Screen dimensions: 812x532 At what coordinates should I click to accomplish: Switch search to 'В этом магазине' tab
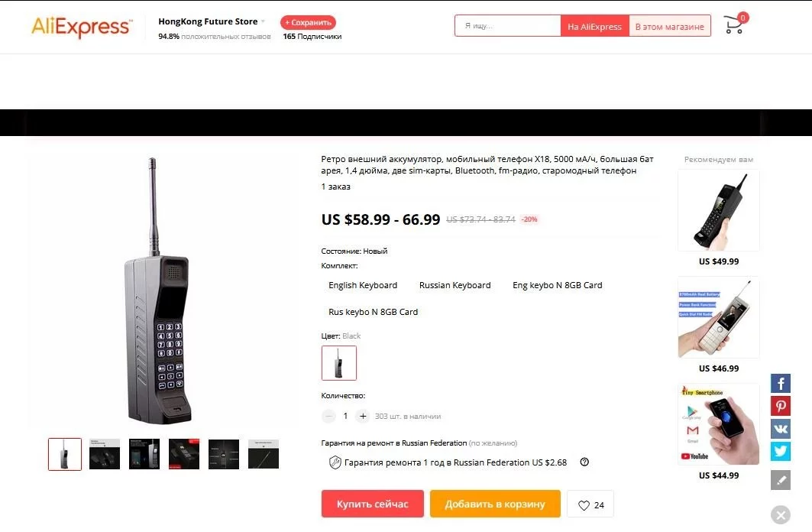click(670, 27)
